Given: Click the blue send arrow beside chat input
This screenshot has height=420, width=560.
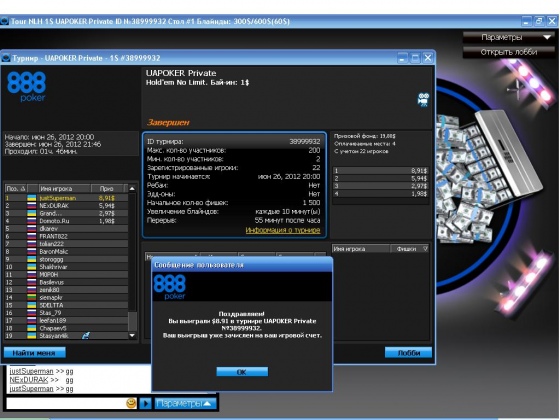Looking at the screenshot, I should 145,404.
